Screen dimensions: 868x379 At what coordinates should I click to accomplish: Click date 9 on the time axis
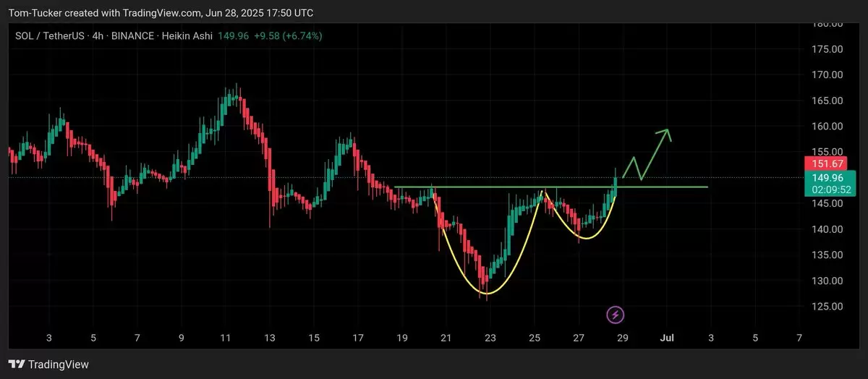182,338
